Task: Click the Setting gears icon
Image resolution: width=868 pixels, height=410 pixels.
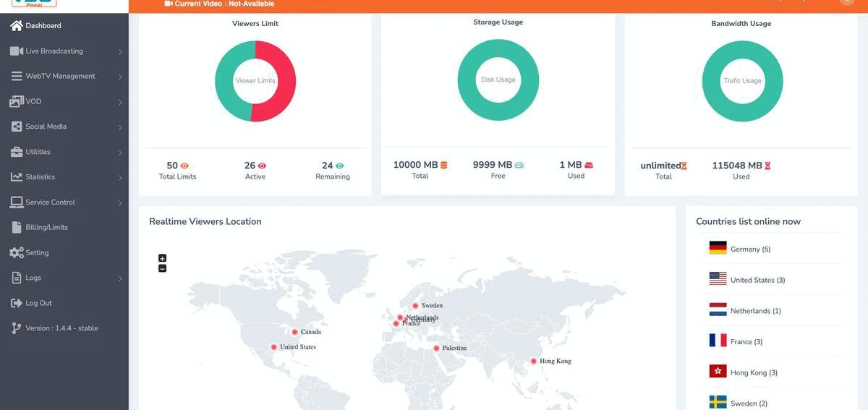Action: pyautogui.click(x=16, y=252)
